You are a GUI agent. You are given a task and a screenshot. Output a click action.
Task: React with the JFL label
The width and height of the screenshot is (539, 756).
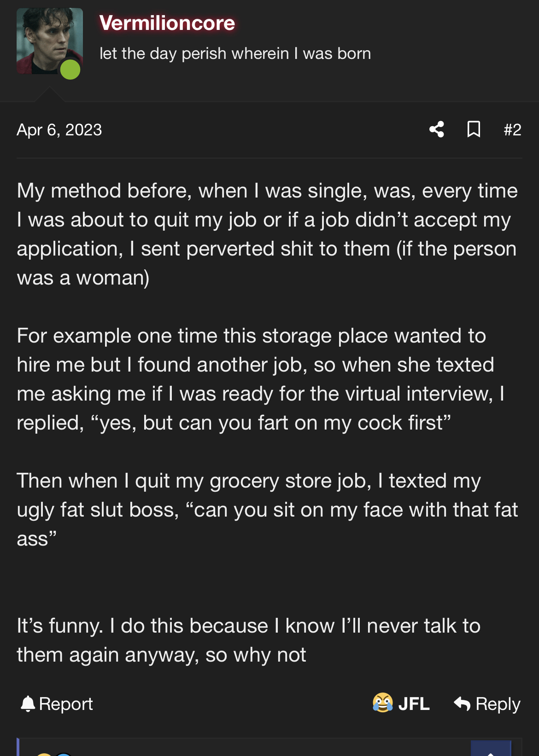click(x=414, y=704)
